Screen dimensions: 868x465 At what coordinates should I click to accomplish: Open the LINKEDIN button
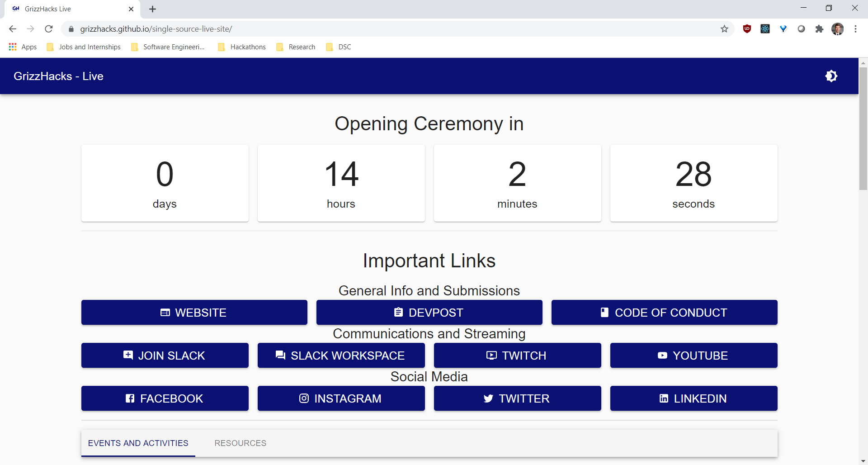click(694, 399)
